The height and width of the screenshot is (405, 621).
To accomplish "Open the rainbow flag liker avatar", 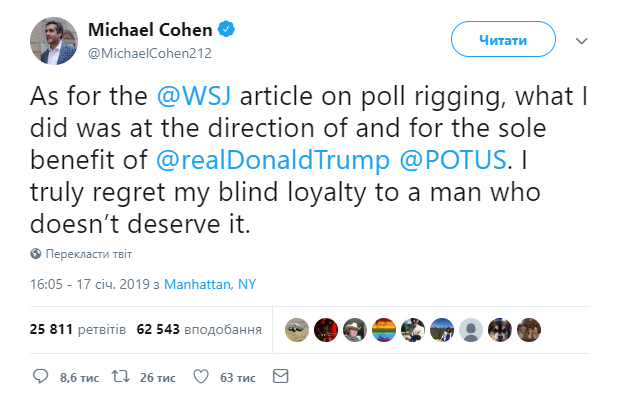I will click(x=383, y=328).
